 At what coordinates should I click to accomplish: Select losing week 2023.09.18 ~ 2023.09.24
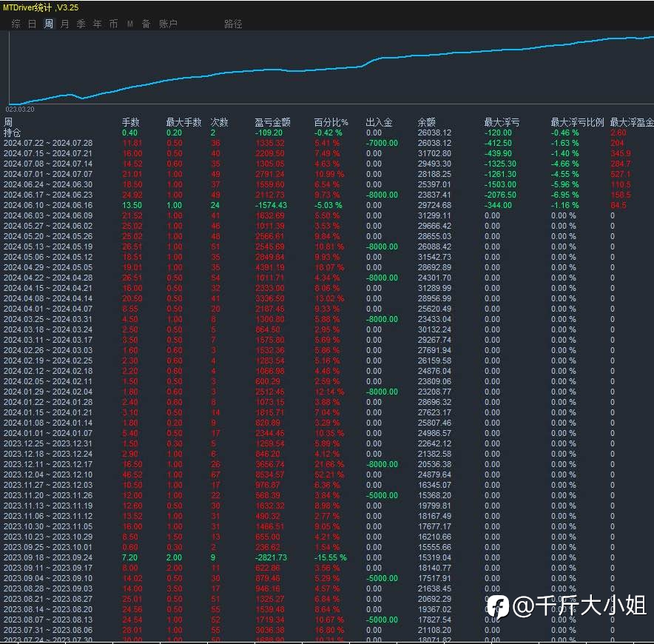tap(327, 557)
